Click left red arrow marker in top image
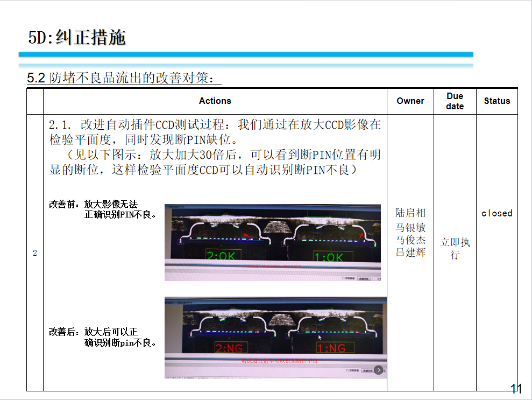 point(246,236)
